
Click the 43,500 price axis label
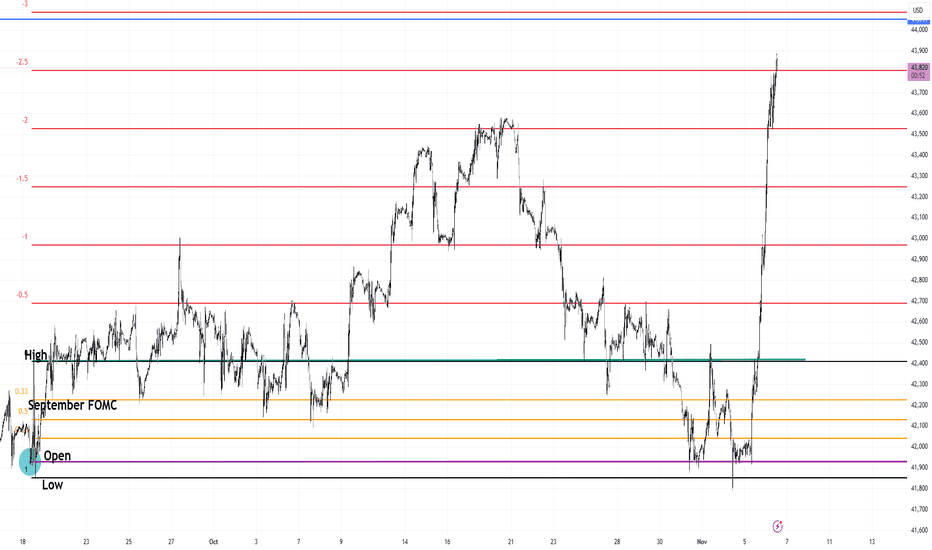tap(919, 134)
